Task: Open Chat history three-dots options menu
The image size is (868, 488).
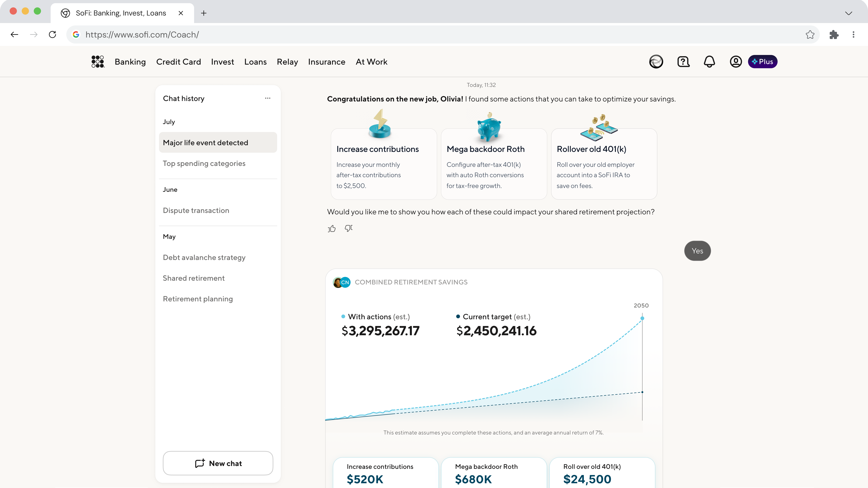Action: click(267, 98)
